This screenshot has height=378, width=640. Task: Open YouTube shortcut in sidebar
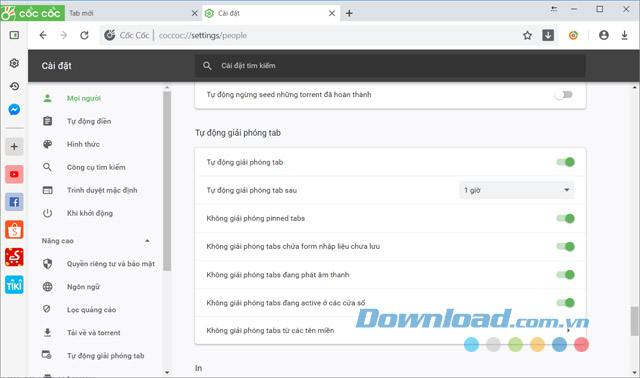(x=14, y=174)
